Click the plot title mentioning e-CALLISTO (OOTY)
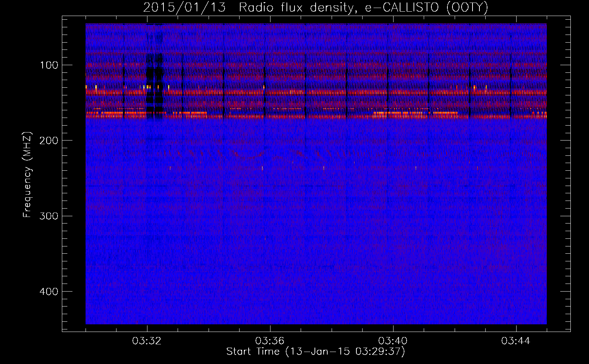Screen dimensions: 589x364 316,8
